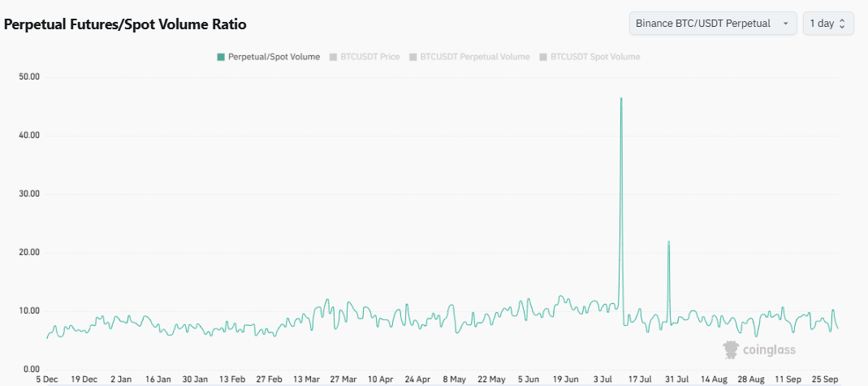Enable the BTCUSDT Price series label

369,57
